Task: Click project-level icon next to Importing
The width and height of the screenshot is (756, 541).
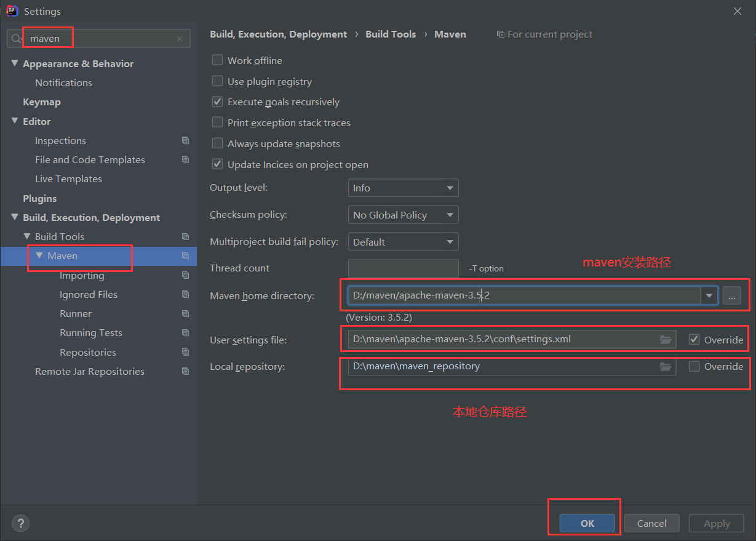Action: (185, 275)
